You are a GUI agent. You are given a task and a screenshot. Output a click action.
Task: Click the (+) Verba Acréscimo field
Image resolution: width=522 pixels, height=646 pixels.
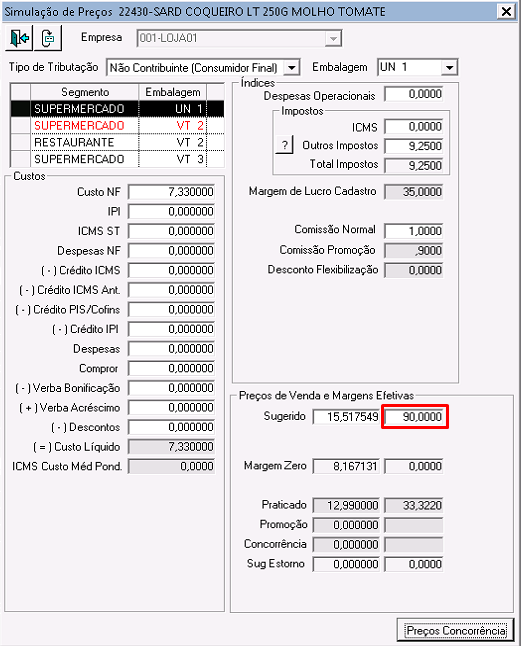click(171, 408)
